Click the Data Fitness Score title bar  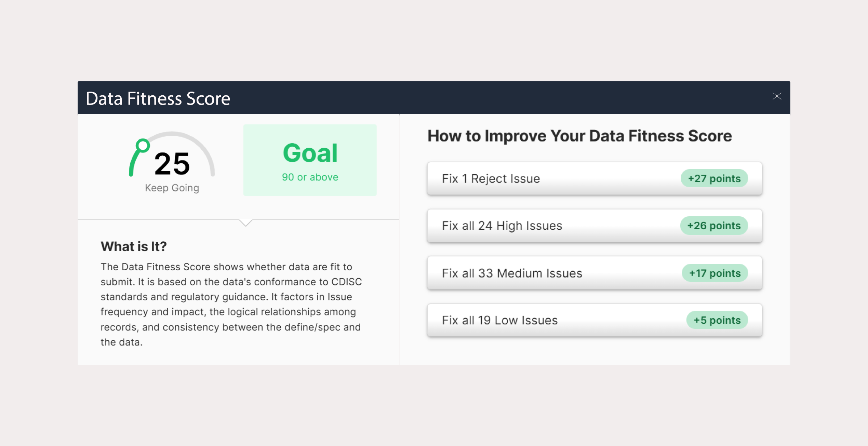pyautogui.click(x=158, y=98)
